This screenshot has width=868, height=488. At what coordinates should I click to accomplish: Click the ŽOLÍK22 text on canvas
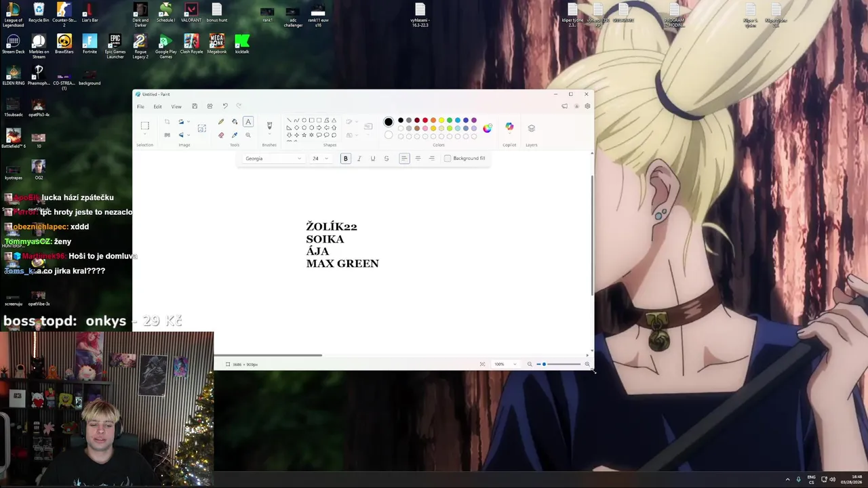click(332, 226)
